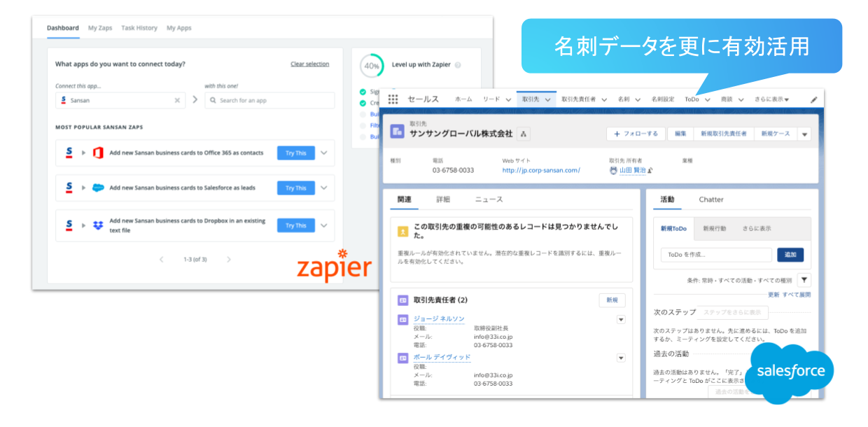
Task: Click the Office 365 icon in the Zapier list
Action: point(98,153)
